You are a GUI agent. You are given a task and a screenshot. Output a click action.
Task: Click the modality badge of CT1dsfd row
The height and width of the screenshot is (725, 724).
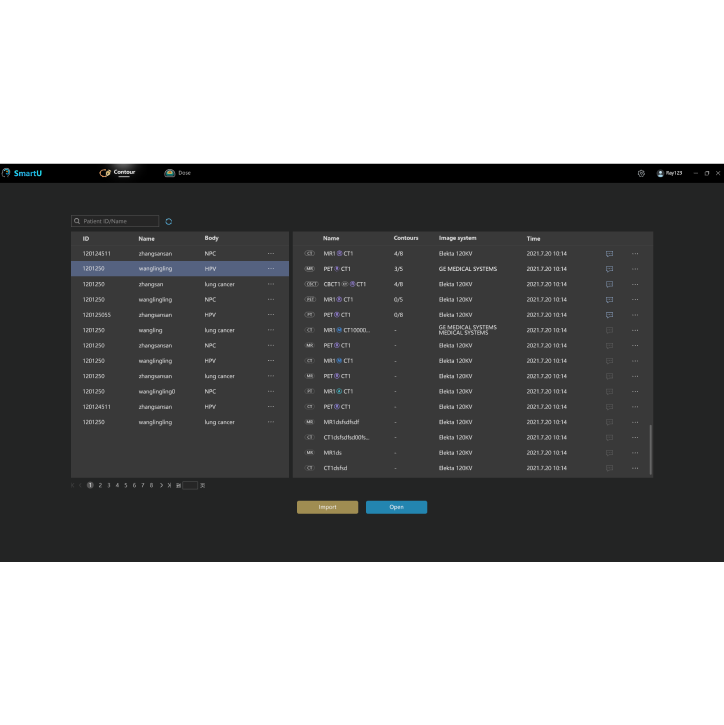tap(310, 468)
